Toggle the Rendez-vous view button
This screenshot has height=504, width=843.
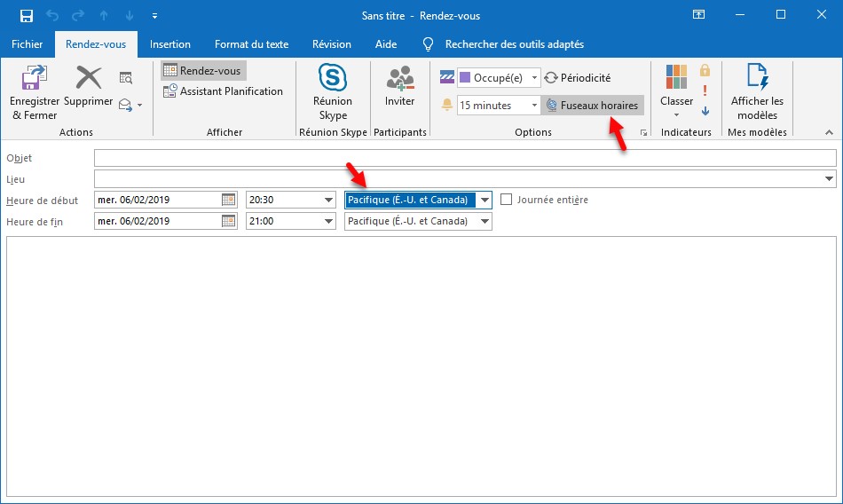click(203, 70)
